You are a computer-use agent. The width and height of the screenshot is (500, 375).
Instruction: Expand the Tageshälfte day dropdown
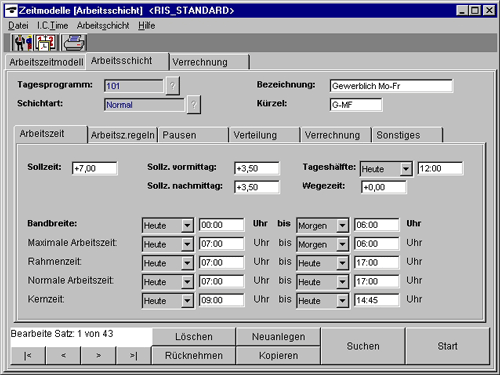406,169
